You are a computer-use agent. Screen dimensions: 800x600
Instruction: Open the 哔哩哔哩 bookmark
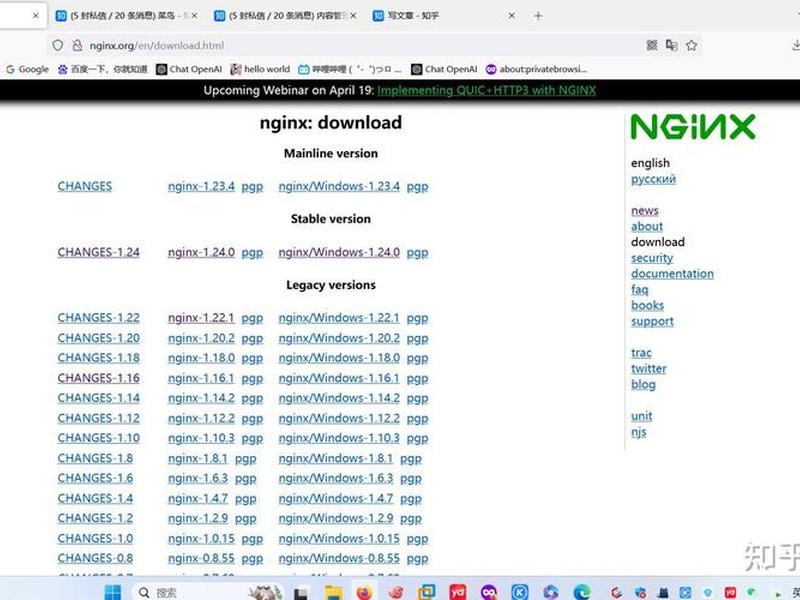[x=349, y=69]
